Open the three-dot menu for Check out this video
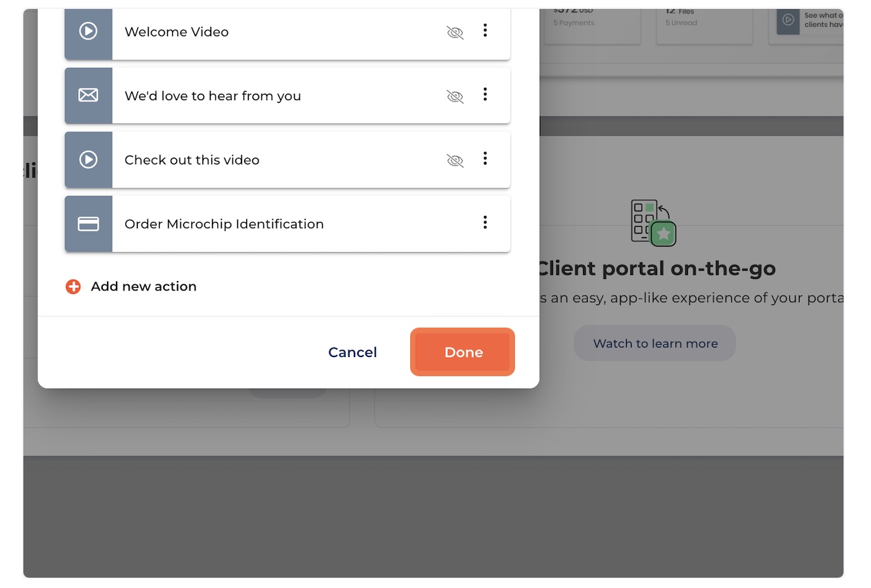This screenshot has width=871, height=588. pos(485,158)
